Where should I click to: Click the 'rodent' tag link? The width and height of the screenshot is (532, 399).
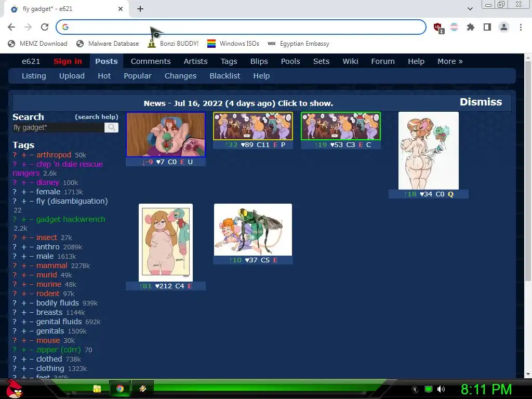pos(47,294)
